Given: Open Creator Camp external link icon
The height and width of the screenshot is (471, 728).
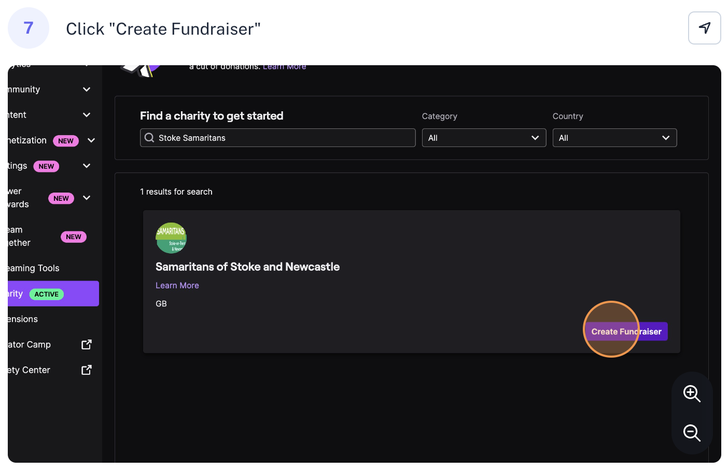Looking at the screenshot, I should (86, 344).
